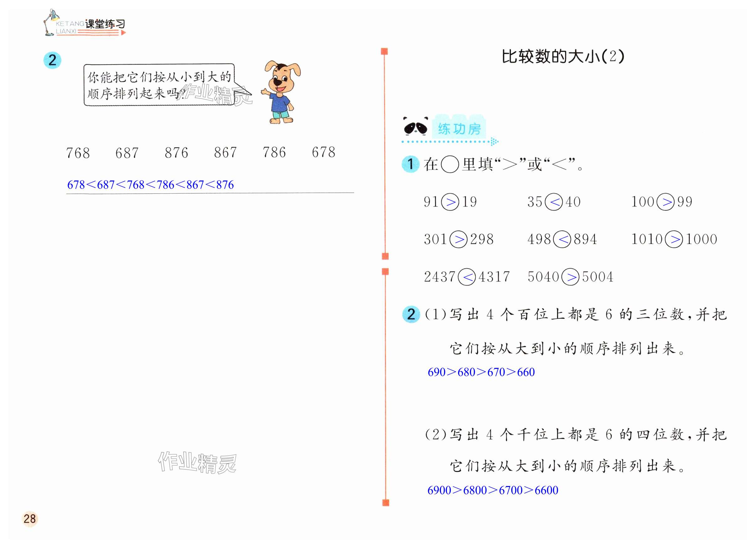
Task: Click the circle between 498 and 894
Action: pos(562,239)
